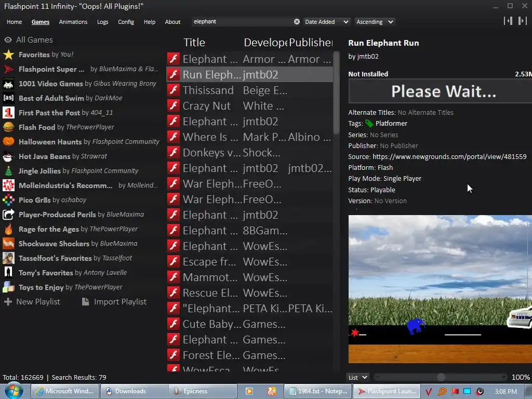This screenshot has height=399, width=532.
Task: Adjust the thumbnail scale slider
Action: (x=441, y=377)
